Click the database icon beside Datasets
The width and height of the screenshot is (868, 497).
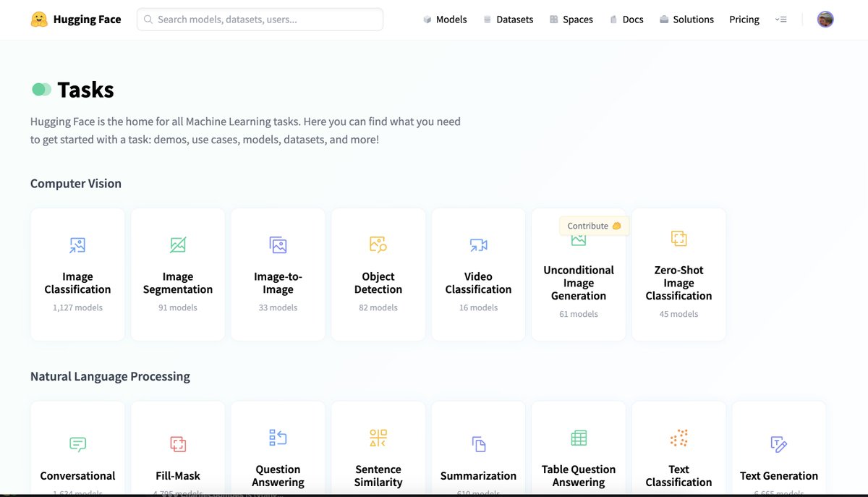[x=488, y=20]
